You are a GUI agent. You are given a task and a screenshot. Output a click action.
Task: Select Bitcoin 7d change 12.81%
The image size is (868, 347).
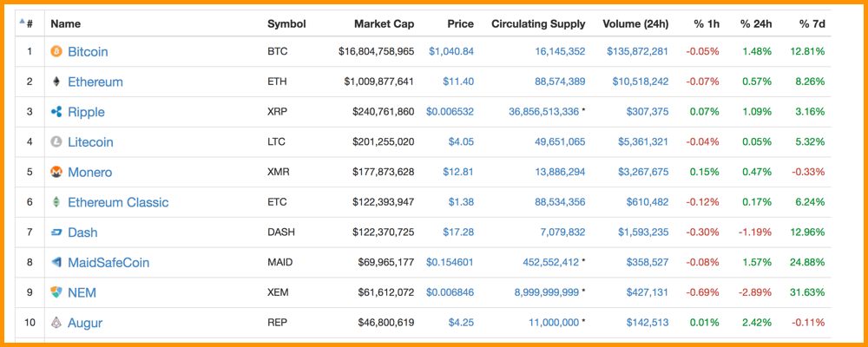[x=807, y=51]
